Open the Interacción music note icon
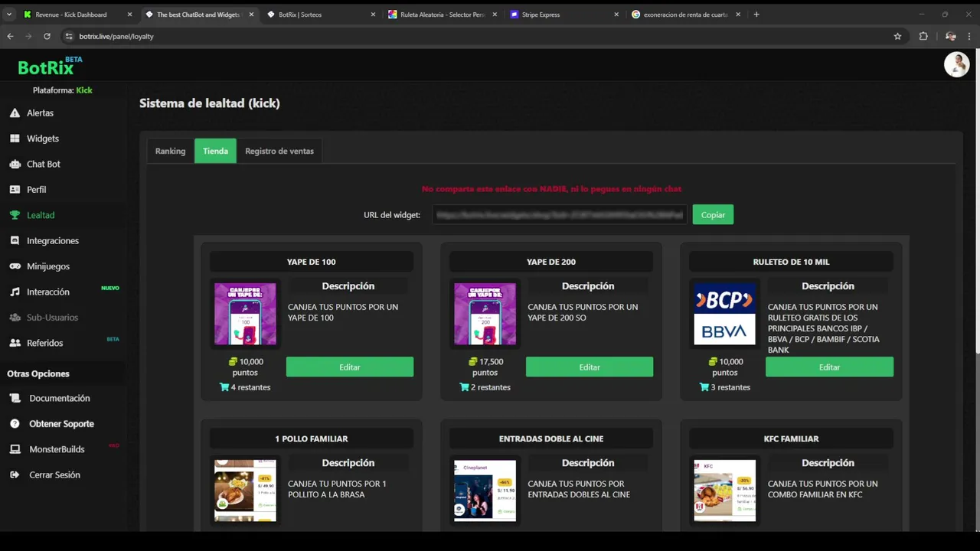 15,292
